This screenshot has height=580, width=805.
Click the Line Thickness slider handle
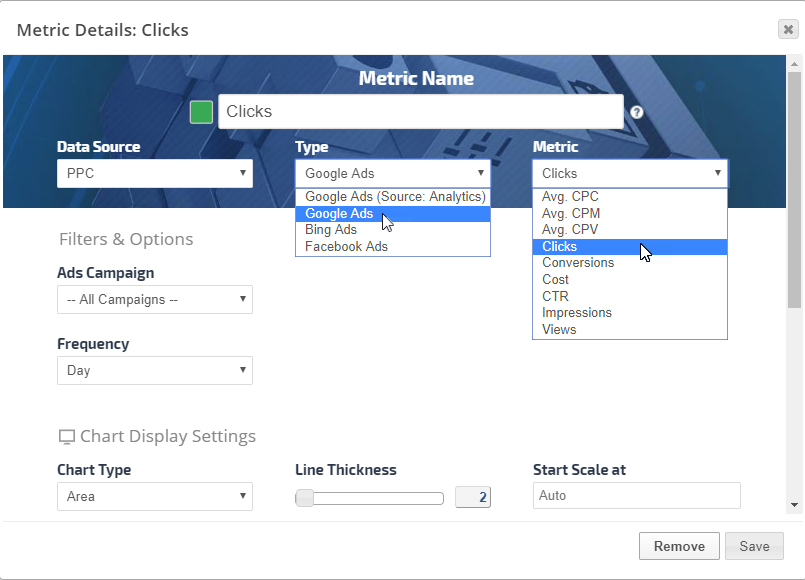(x=305, y=498)
